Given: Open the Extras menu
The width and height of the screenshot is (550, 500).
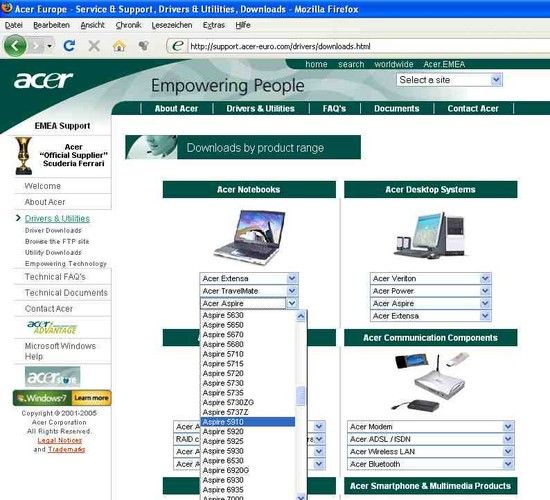Looking at the screenshot, I should click(214, 25).
